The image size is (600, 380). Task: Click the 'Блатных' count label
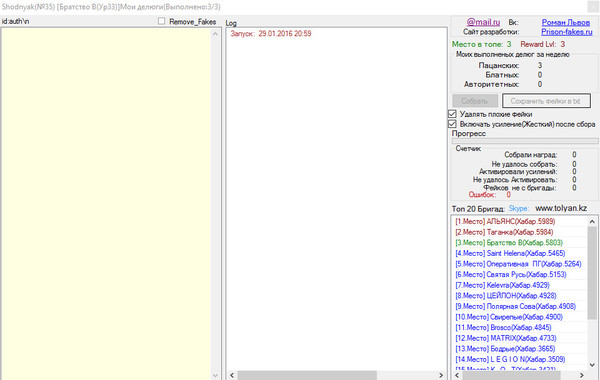click(502, 75)
